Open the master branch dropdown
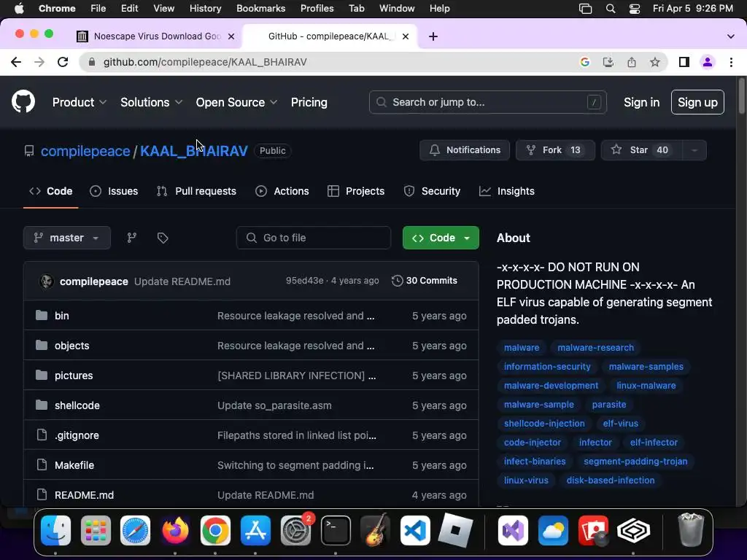Image resolution: width=747 pixels, height=560 pixels. coord(66,238)
